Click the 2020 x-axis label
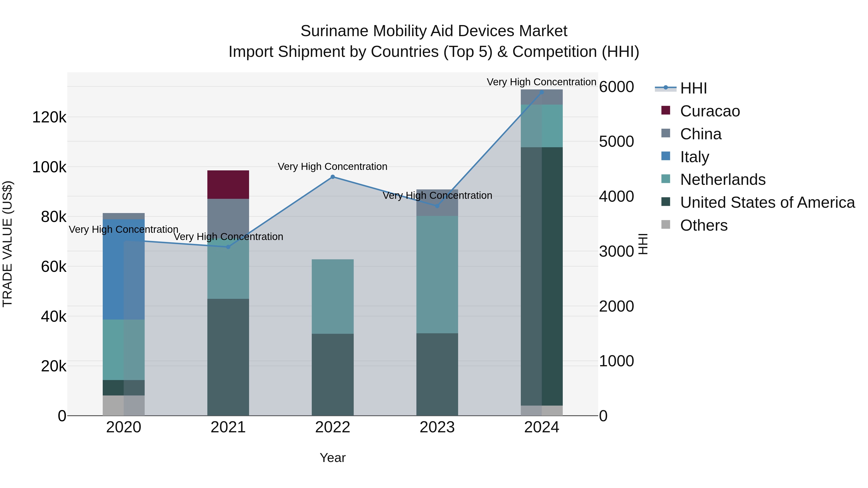This screenshot has width=868, height=488. (124, 427)
